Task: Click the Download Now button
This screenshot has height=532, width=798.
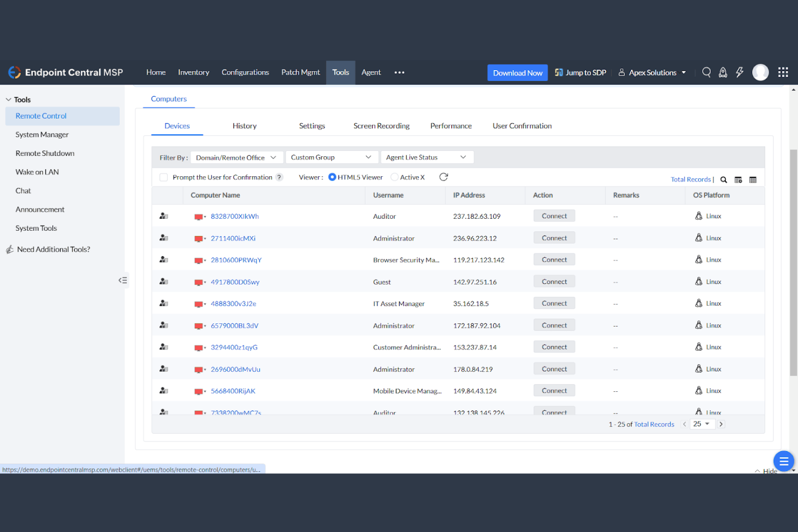Action: (517, 72)
